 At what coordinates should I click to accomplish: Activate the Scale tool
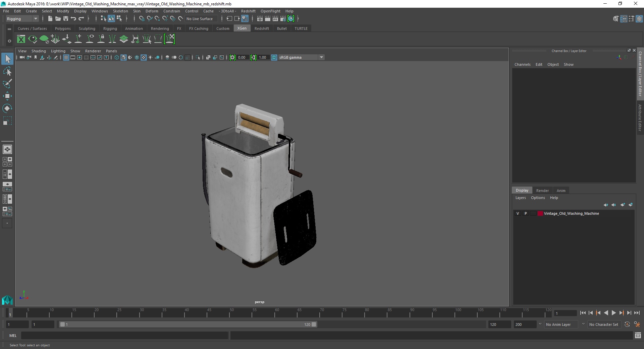click(x=7, y=121)
